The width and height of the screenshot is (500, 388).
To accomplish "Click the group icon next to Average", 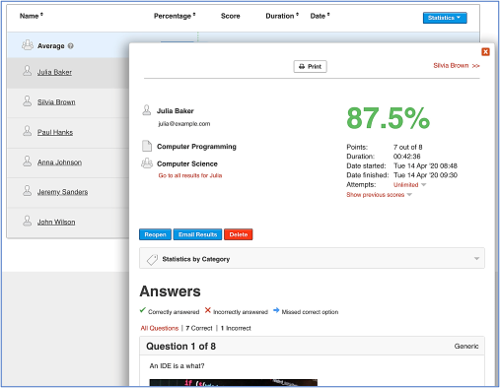I will coord(27,45).
